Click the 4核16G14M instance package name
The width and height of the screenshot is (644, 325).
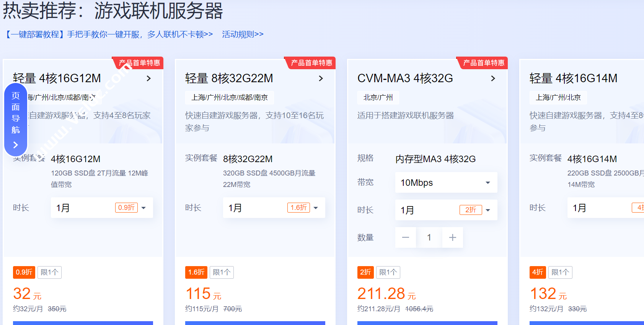coord(592,159)
